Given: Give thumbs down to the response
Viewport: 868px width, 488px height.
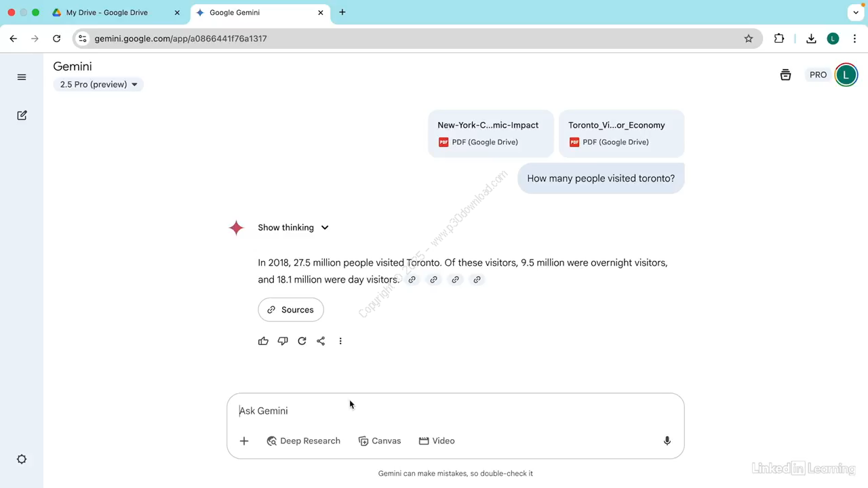Looking at the screenshot, I should [x=283, y=341].
